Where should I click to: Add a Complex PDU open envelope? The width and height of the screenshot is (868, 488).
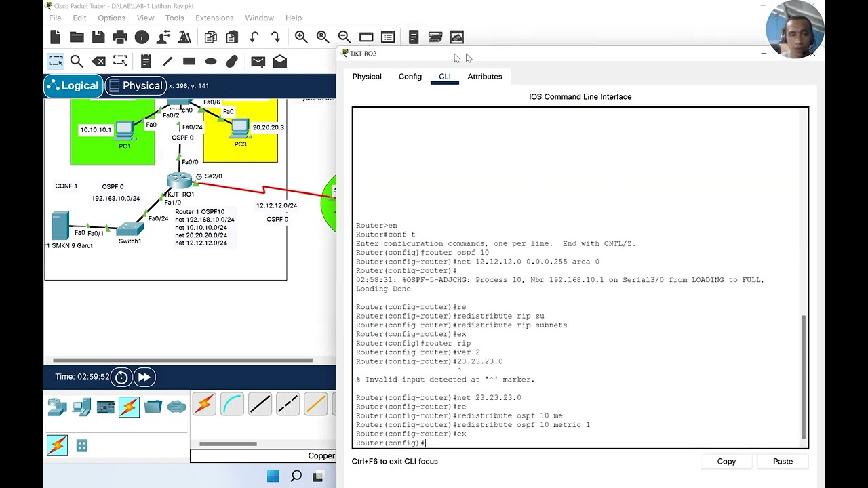point(279,62)
